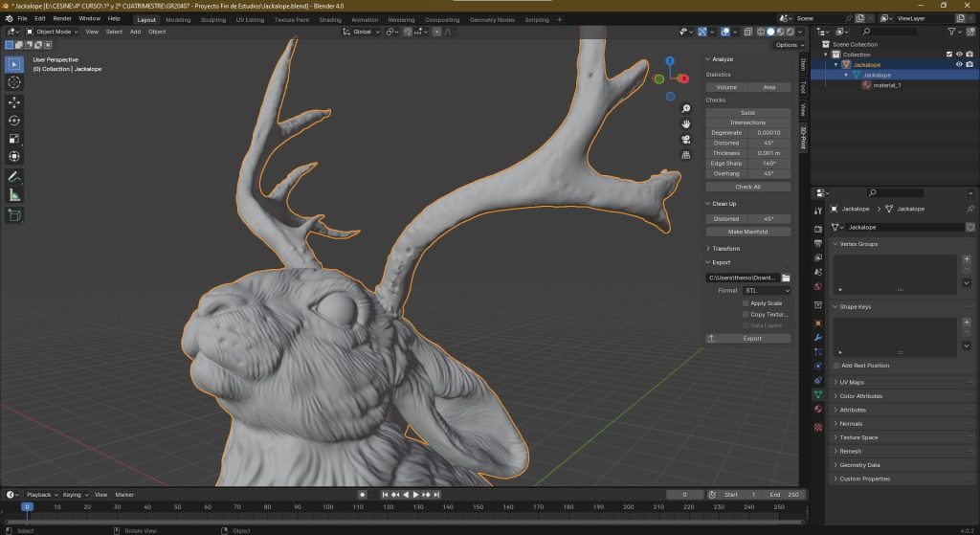Browse export folder with the folder icon
The width and height of the screenshot is (980, 535).
tap(786, 278)
